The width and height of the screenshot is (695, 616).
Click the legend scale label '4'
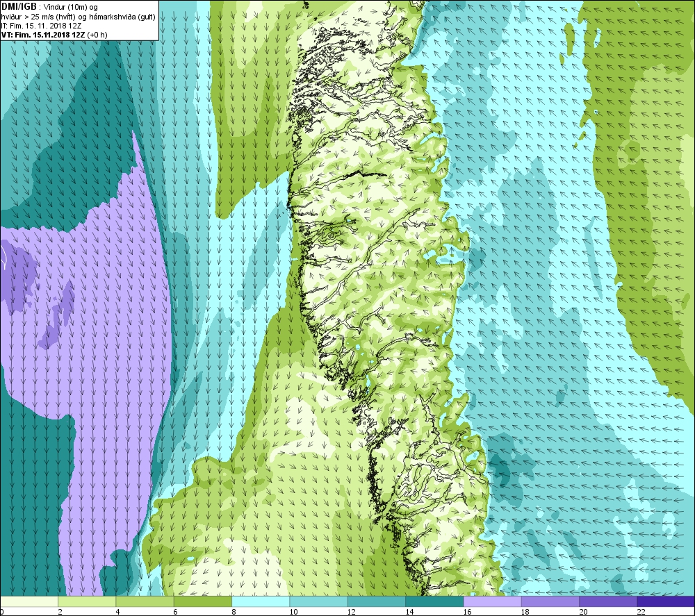(x=118, y=612)
